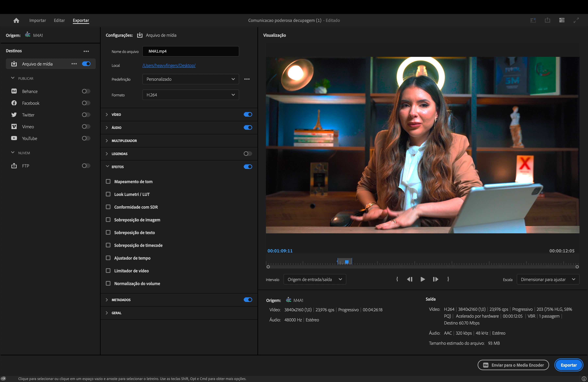The image size is (588, 382).
Task: Set the in point marker bracket
Action: pyautogui.click(x=397, y=279)
